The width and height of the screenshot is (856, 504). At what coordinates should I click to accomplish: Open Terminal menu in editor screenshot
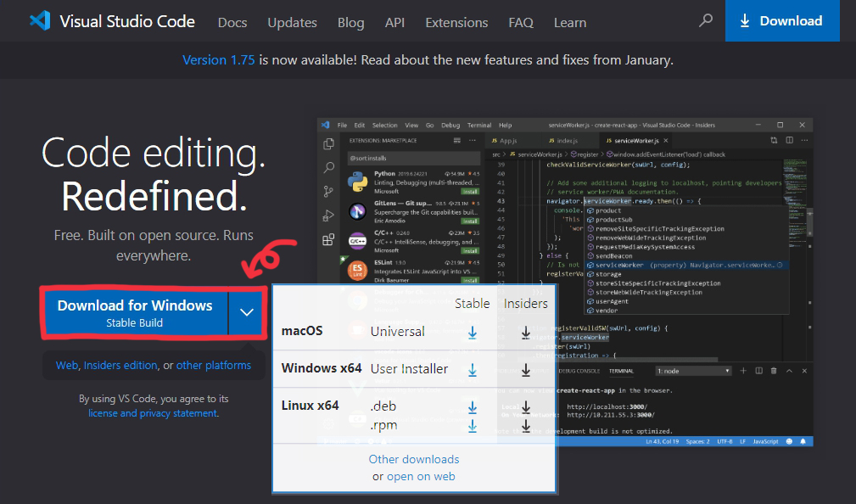(479, 125)
